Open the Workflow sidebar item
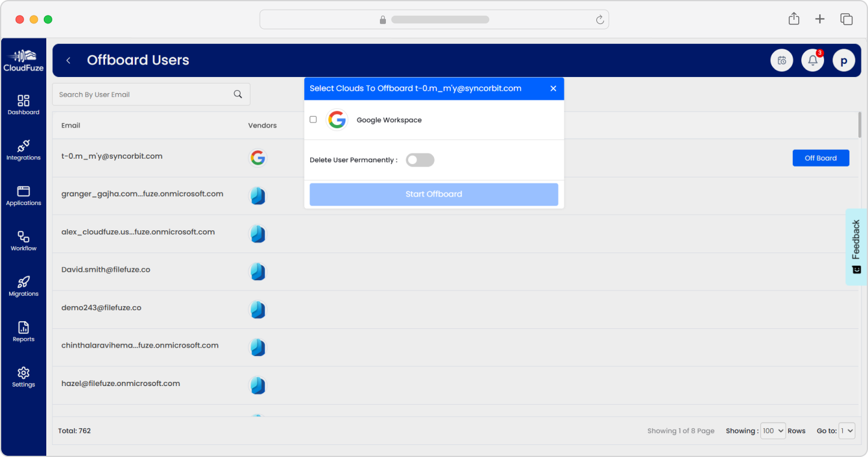868x457 pixels. tap(23, 241)
